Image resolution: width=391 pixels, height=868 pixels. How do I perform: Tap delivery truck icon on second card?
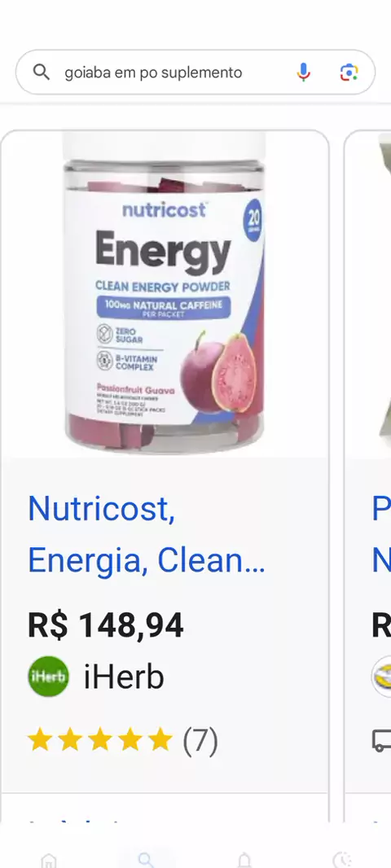click(381, 740)
